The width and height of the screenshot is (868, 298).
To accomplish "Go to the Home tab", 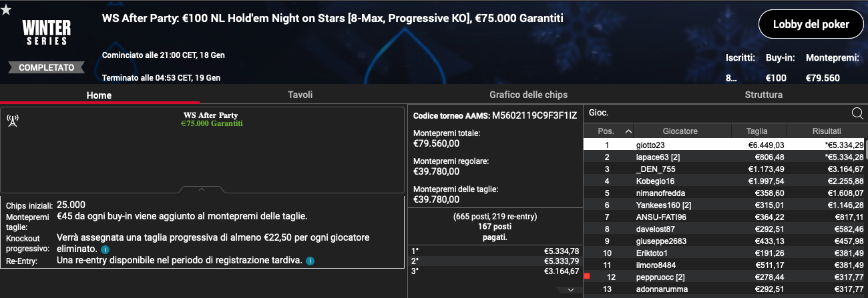I will [x=99, y=95].
